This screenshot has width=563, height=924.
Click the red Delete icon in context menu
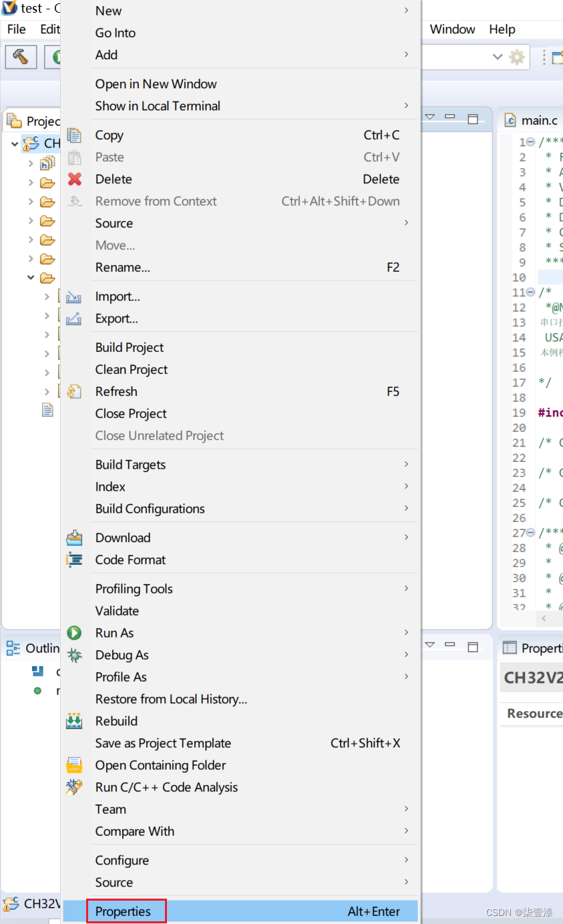coord(75,179)
